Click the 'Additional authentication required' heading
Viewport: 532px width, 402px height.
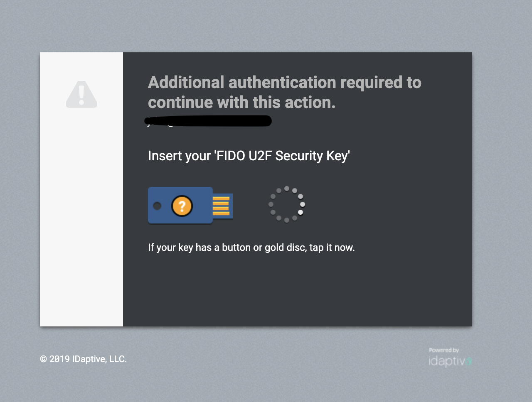(x=285, y=92)
